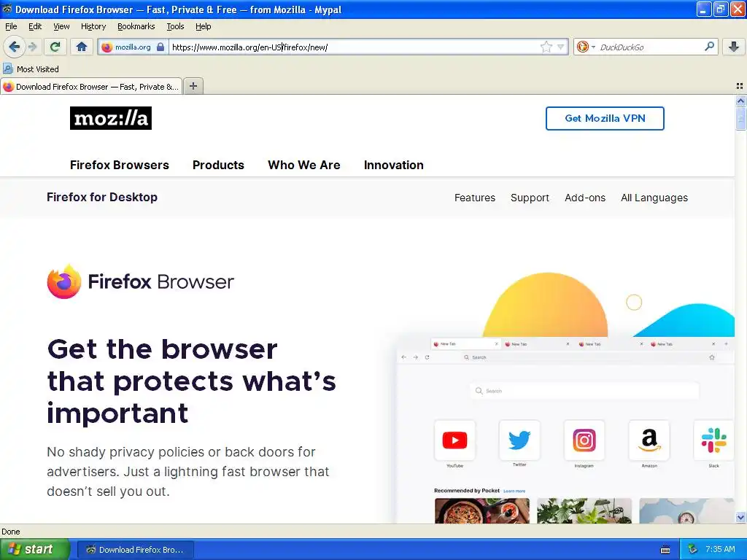Screen dimensions: 747x560
Task: Click the forward navigation arrow
Action: 32,47
